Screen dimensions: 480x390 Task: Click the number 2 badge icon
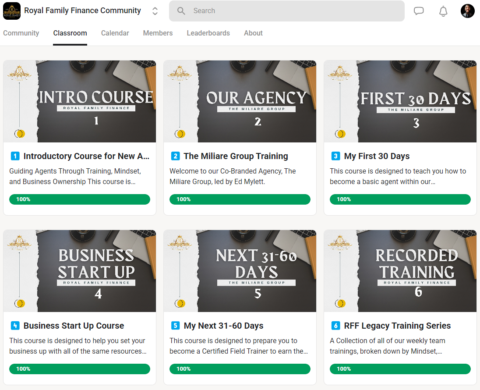[175, 156]
